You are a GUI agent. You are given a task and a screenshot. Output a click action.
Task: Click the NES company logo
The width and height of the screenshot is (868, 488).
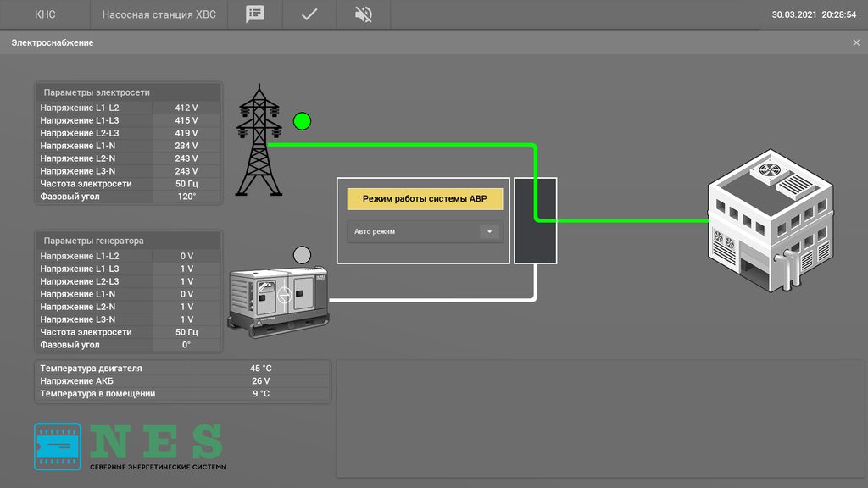tap(129, 446)
